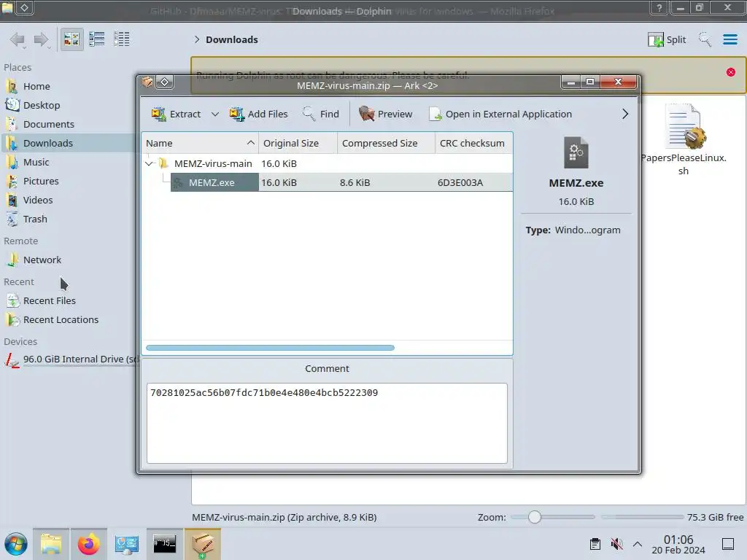Click muted volume tray icon

point(616,544)
